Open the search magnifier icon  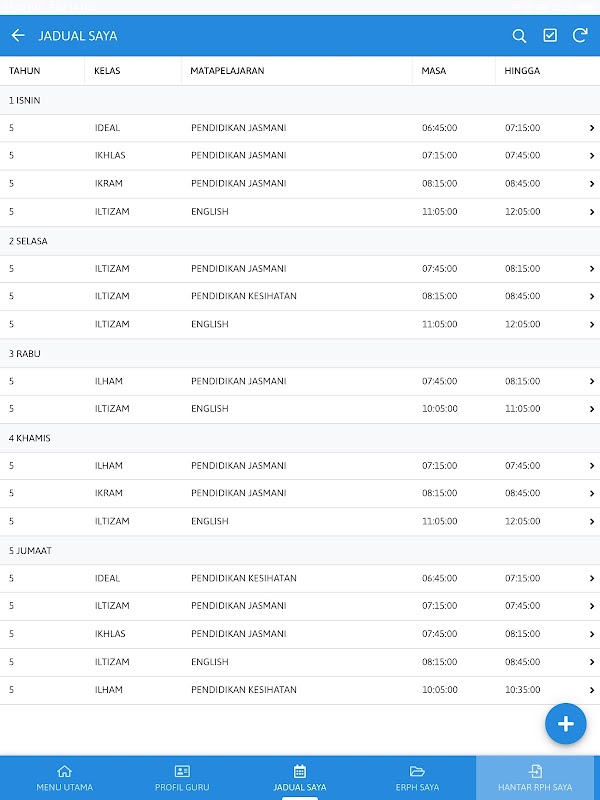519,36
